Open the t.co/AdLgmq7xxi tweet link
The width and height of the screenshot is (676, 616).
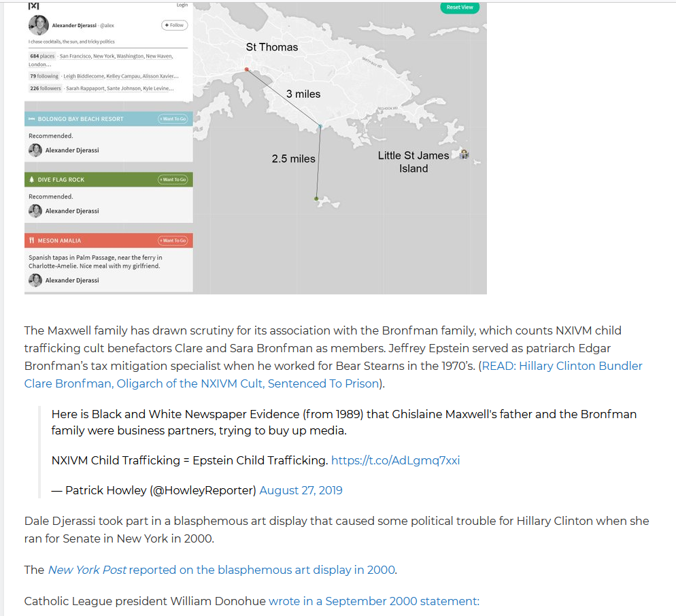(395, 460)
